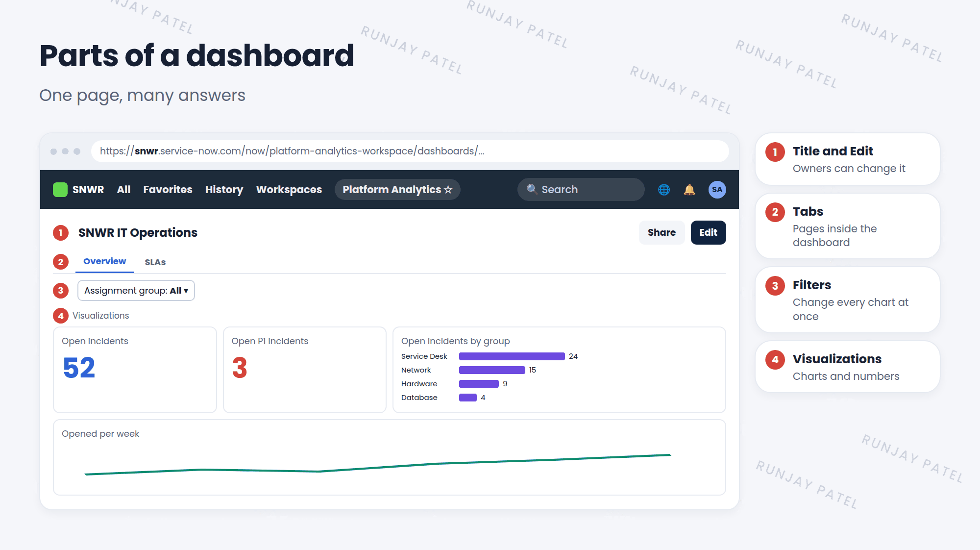Screen dimensions: 980x550
Task: Click the SNWR IT Operations title
Action: [x=138, y=233]
